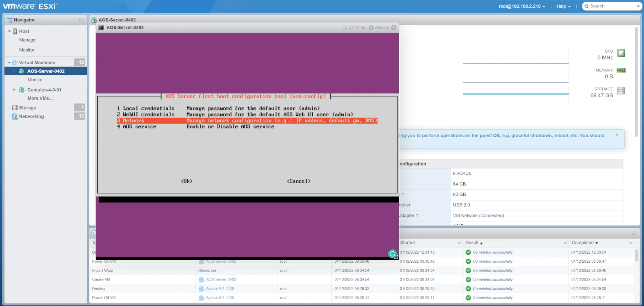Click the recent tasks vertical scrollbar
The image size is (644, 306).
pyautogui.click(x=637, y=255)
